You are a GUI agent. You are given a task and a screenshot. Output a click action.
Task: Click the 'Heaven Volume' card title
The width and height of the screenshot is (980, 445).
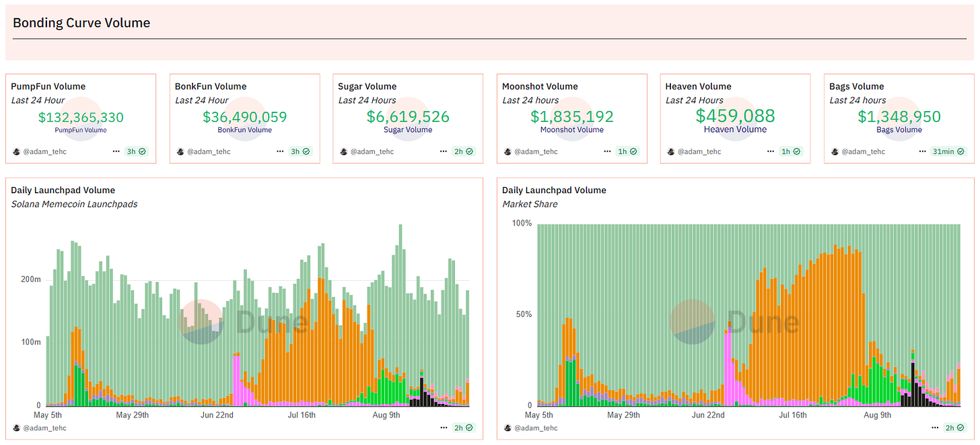click(x=699, y=86)
